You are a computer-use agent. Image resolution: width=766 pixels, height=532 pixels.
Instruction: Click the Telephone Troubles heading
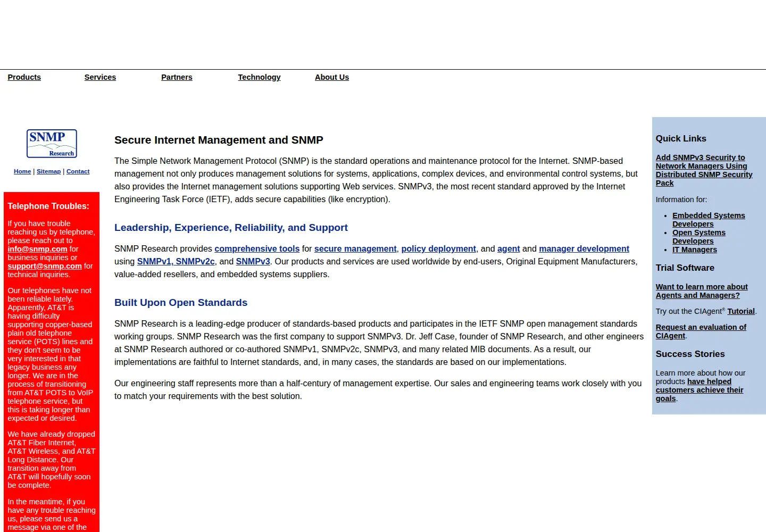48,206
